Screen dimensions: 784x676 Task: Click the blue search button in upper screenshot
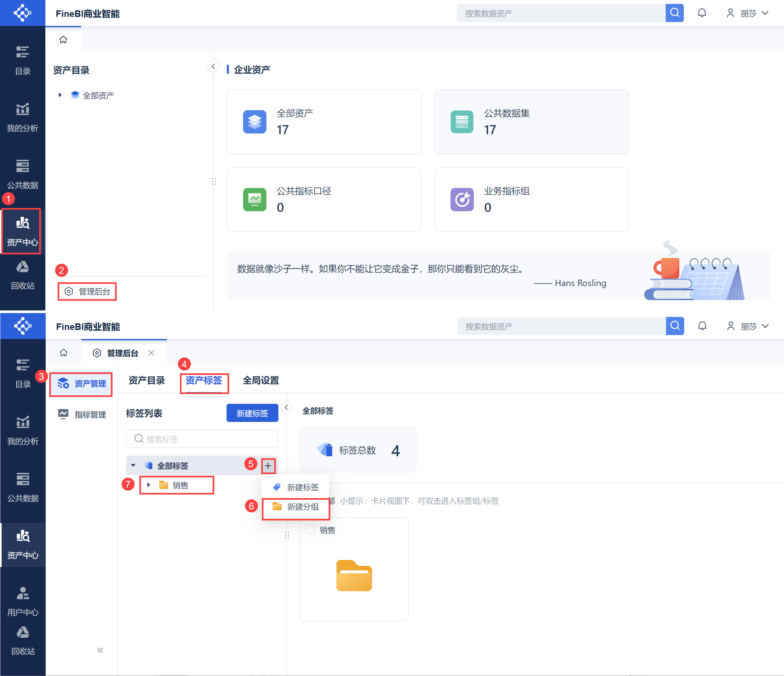[674, 13]
